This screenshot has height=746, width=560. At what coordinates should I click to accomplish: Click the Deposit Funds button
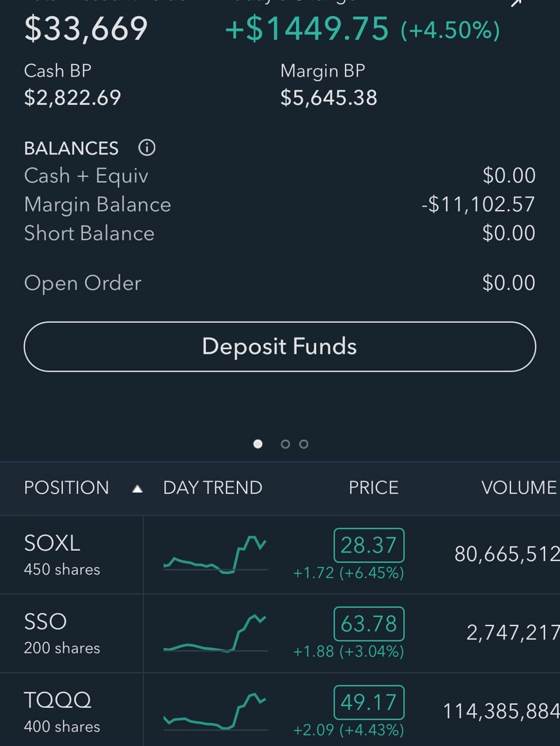pyautogui.click(x=279, y=347)
